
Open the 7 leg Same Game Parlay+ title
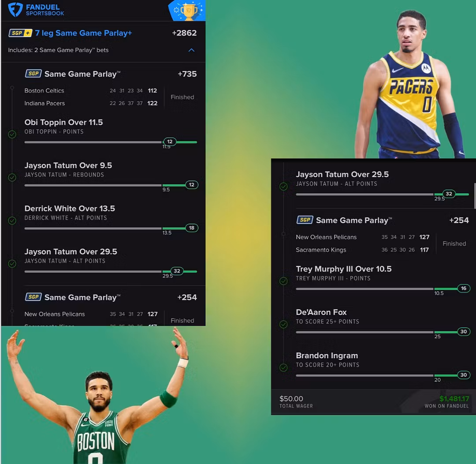83,33
